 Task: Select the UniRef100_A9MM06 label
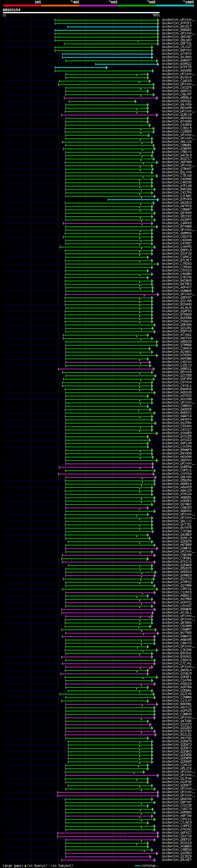pos(177,233)
